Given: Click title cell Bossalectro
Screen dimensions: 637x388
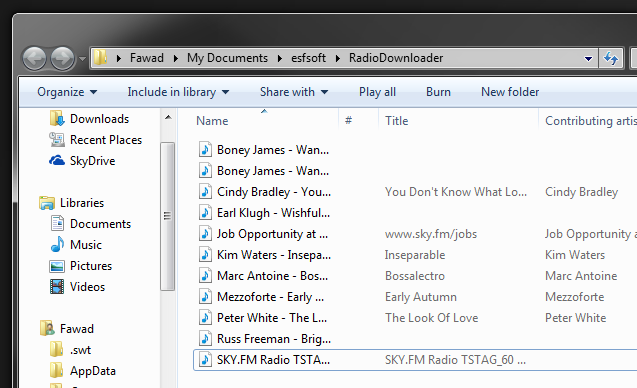Looking at the screenshot, I should 414,276.
